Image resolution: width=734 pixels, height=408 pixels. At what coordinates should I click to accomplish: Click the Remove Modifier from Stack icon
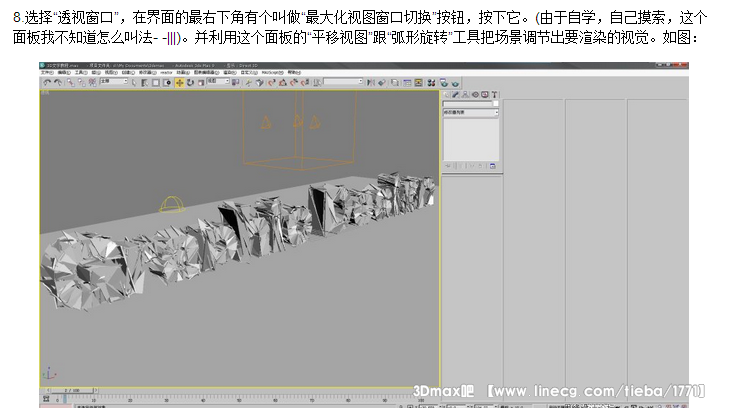click(x=480, y=166)
